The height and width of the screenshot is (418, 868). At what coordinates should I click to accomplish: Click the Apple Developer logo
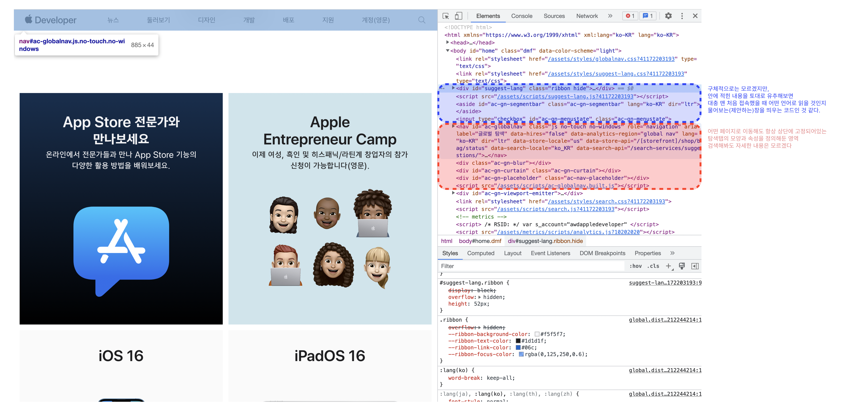pyautogui.click(x=51, y=20)
